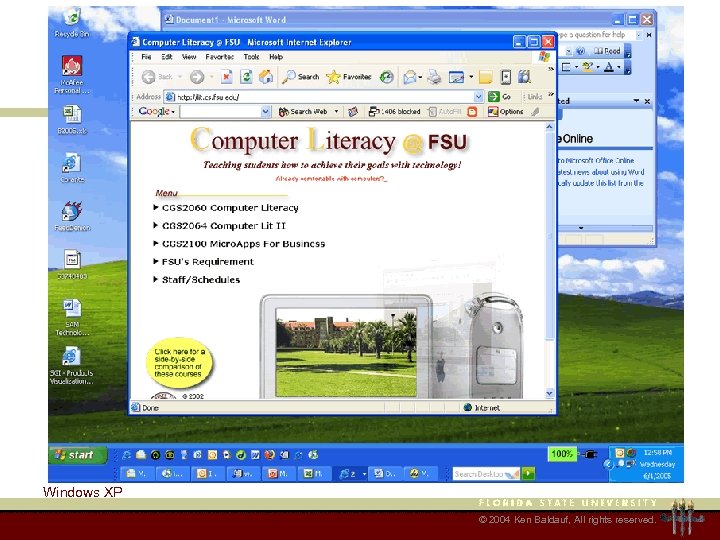Image resolution: width=720 pixels, height=540 pixels.
Task: Click the Search Desktop field in taskbar
Action: click(x=486, y=473)
